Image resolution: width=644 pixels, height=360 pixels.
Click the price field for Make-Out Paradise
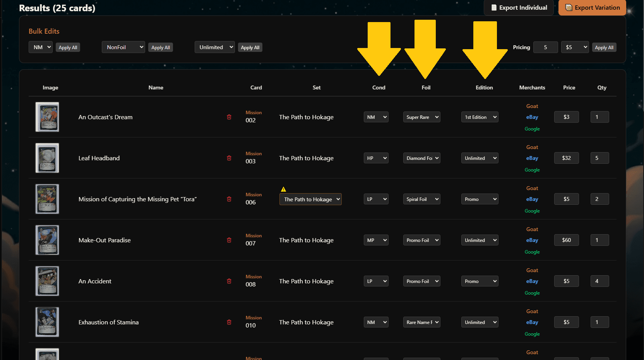[566, 240]
